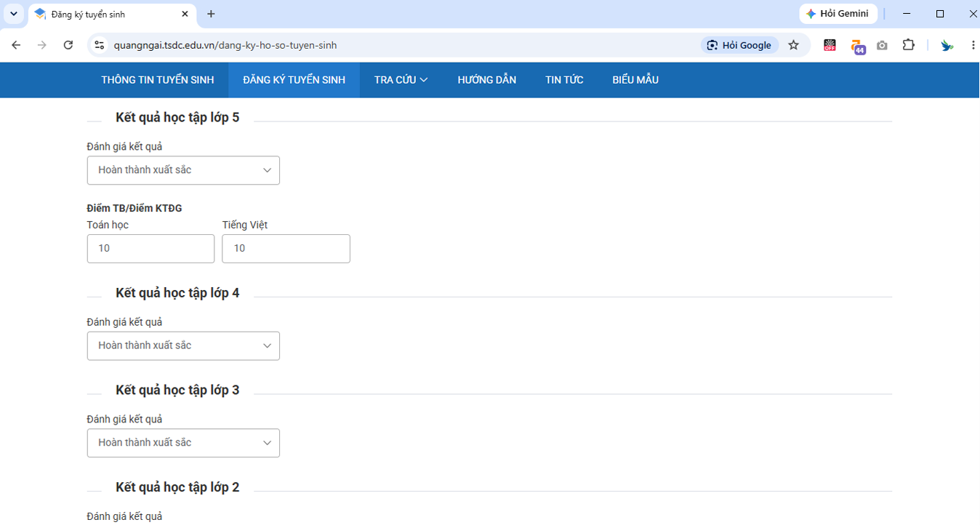Open Chrome three-dot menu
980x525 pixels.
pos(973,45)
